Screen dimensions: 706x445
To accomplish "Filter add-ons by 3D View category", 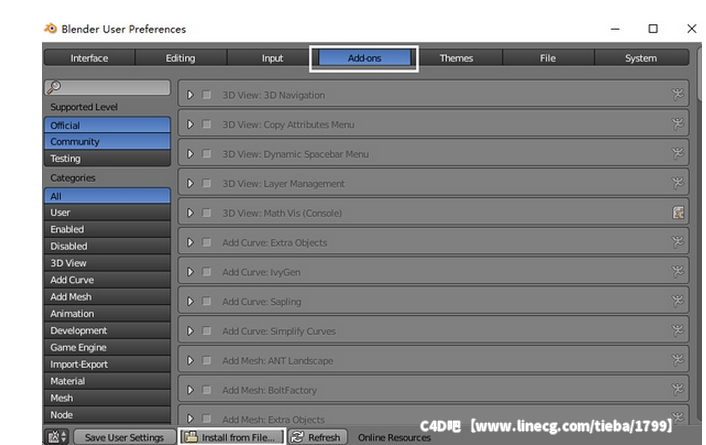I will click(107, 263).
